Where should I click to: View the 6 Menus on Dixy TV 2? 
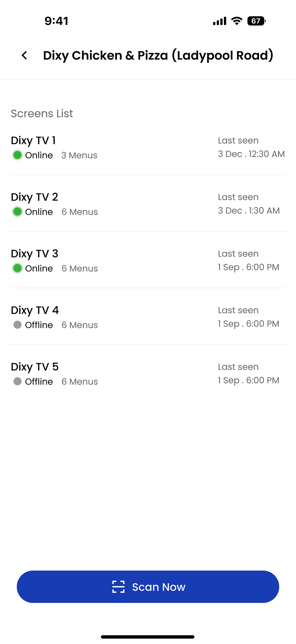click(80, 212)
